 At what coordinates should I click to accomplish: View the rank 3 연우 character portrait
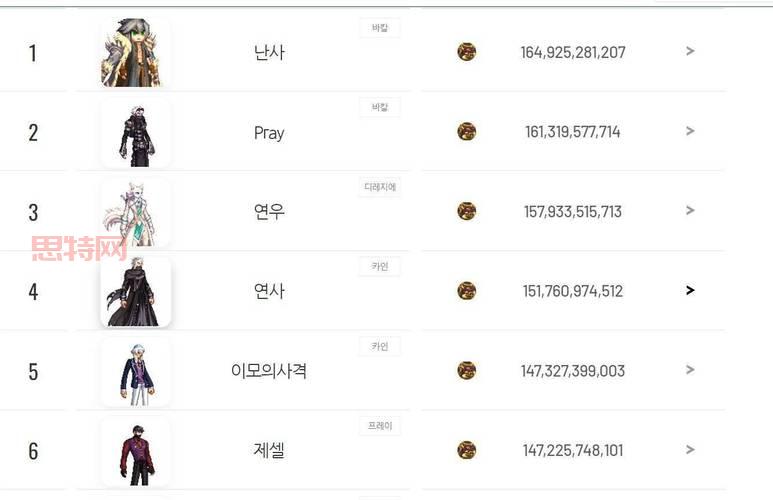click(x=136, y=213)
